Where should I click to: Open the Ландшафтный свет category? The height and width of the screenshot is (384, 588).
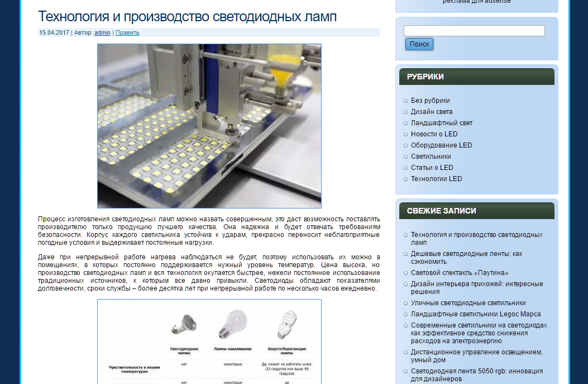click(x=442, y=123)
